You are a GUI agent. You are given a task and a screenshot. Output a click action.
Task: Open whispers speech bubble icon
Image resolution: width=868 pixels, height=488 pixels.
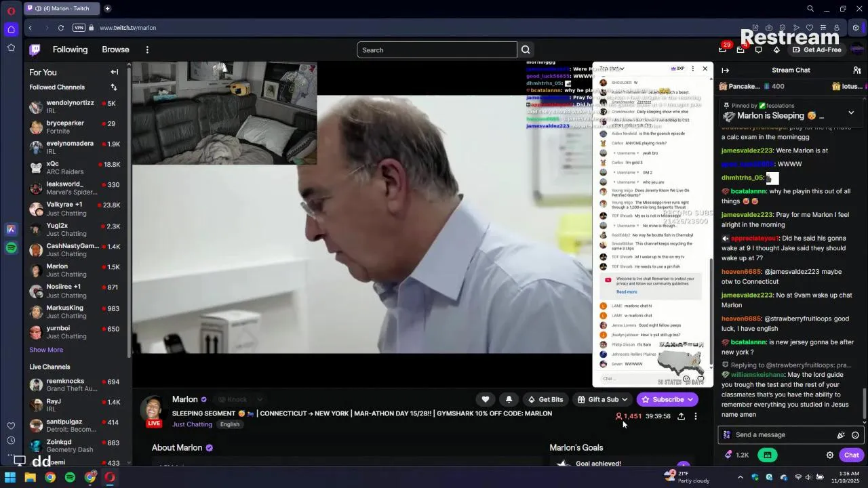coord(758,49)
